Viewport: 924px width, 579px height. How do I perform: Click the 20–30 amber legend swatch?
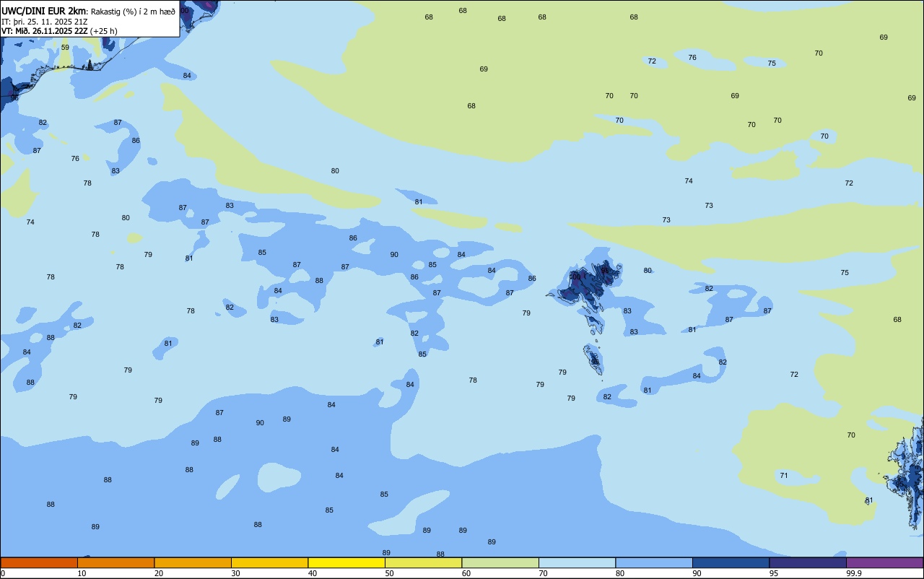193,562
